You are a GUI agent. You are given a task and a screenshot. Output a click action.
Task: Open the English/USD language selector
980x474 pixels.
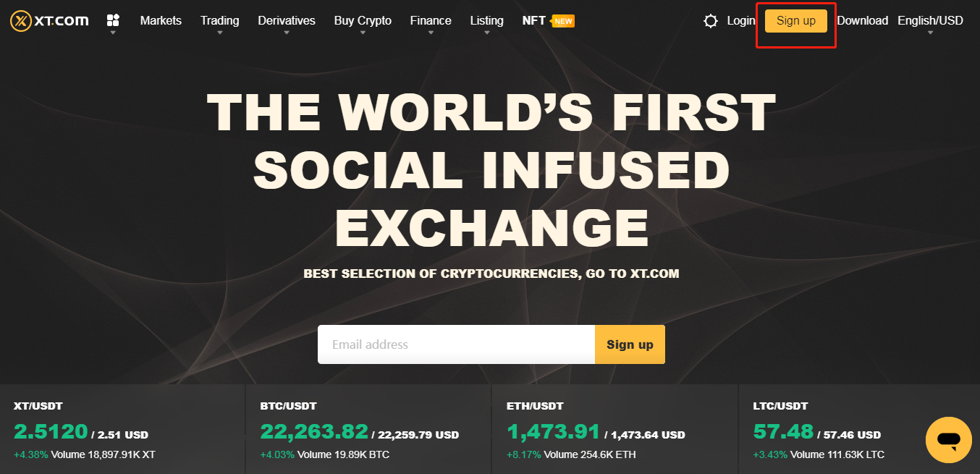pyautogui.click(x=929, y=20)
